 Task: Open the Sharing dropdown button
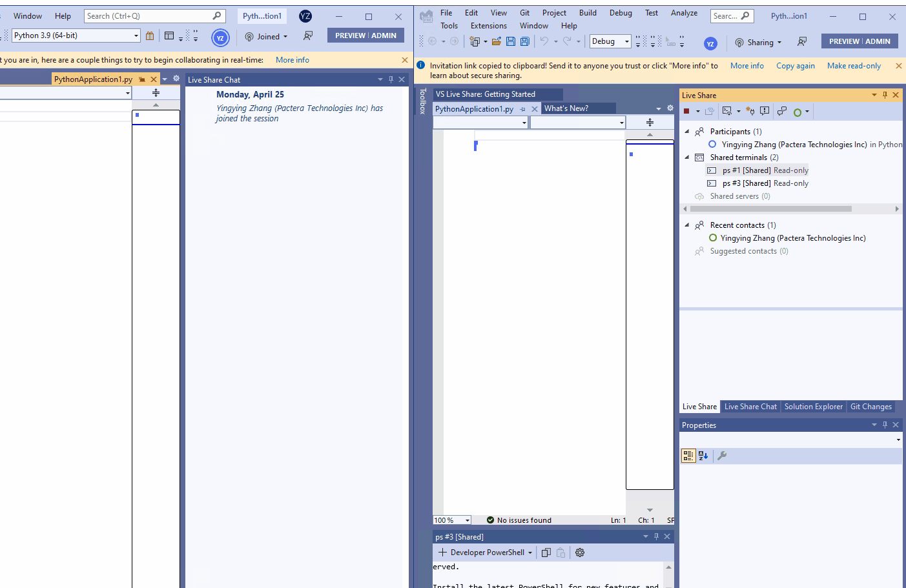(x=758, y=43)
